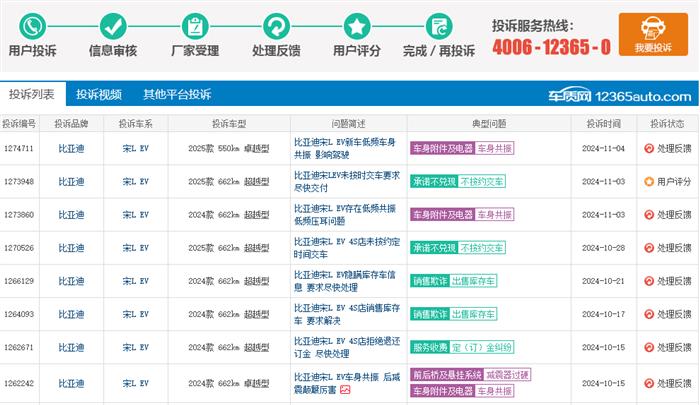Click the 厂家受理 clipboard step icon
The image size is (700, 405).
tap(195, 26)
